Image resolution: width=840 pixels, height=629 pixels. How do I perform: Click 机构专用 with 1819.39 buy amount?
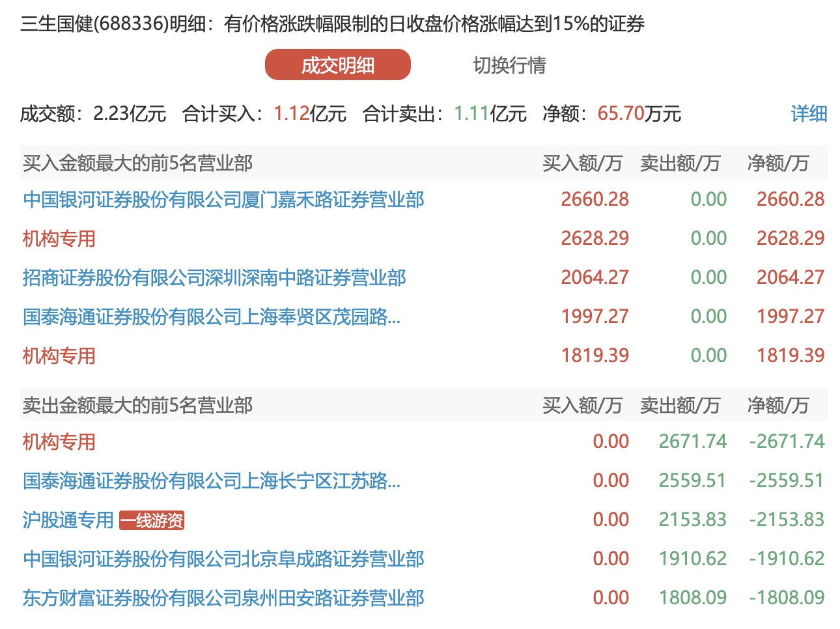(59, 356)
